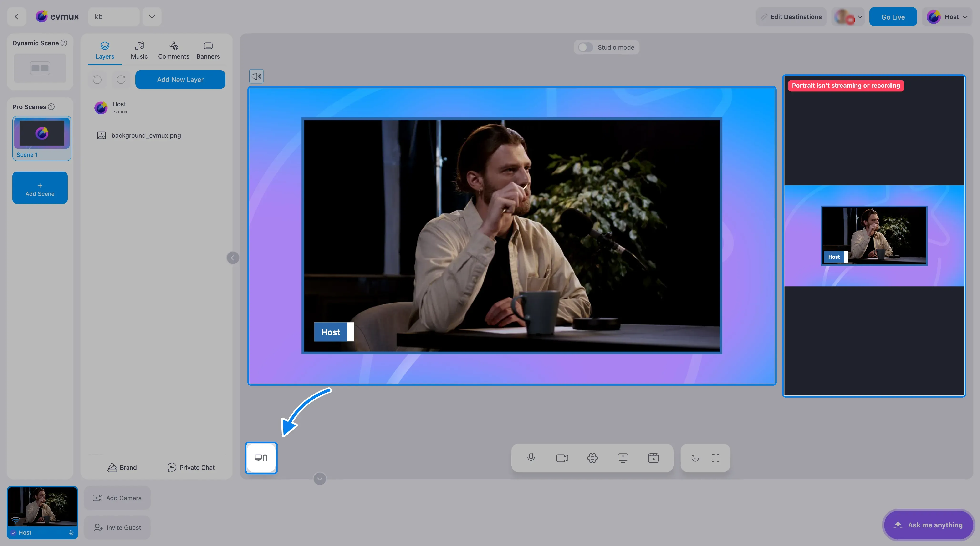
Task: Click the back arrow beside evmux logo
Action: (17, 17)
